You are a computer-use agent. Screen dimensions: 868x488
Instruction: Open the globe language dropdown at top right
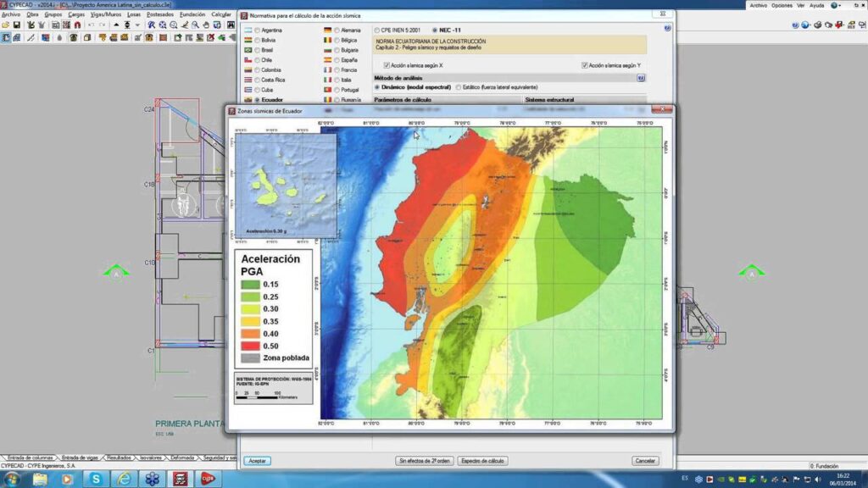point(837,5)
